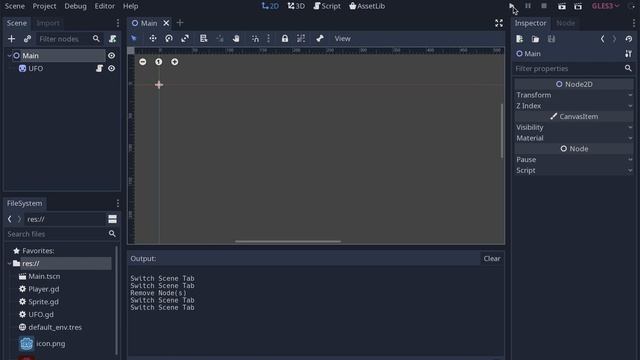Click the group children icon in toolbar
This screenshot has width=640, height=360.
(301, 39)
